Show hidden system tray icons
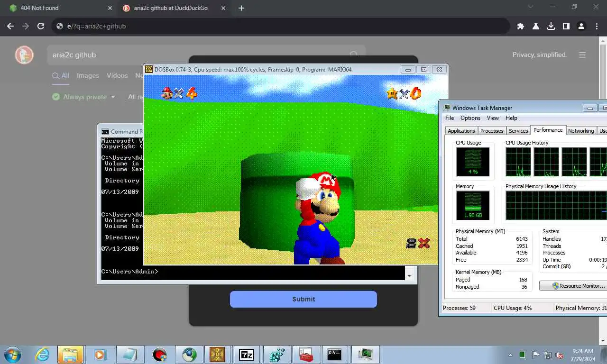Viewport: 607px width, 364px height. (510, 355)
